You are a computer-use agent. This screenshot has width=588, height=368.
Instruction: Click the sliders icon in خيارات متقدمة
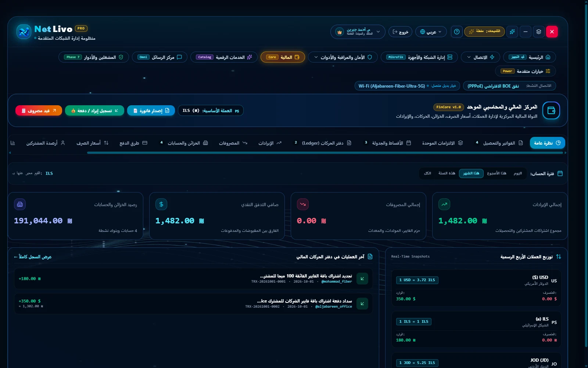[x=548, y=71]
